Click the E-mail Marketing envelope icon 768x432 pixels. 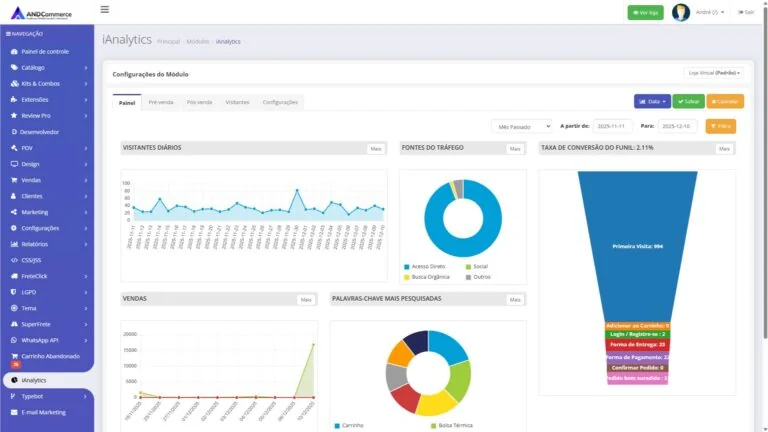tap(14, 412)
